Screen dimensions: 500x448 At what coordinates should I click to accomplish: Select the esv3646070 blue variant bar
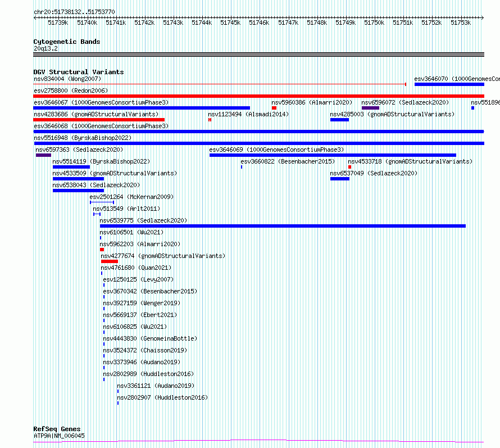click(x=449, y=84)
